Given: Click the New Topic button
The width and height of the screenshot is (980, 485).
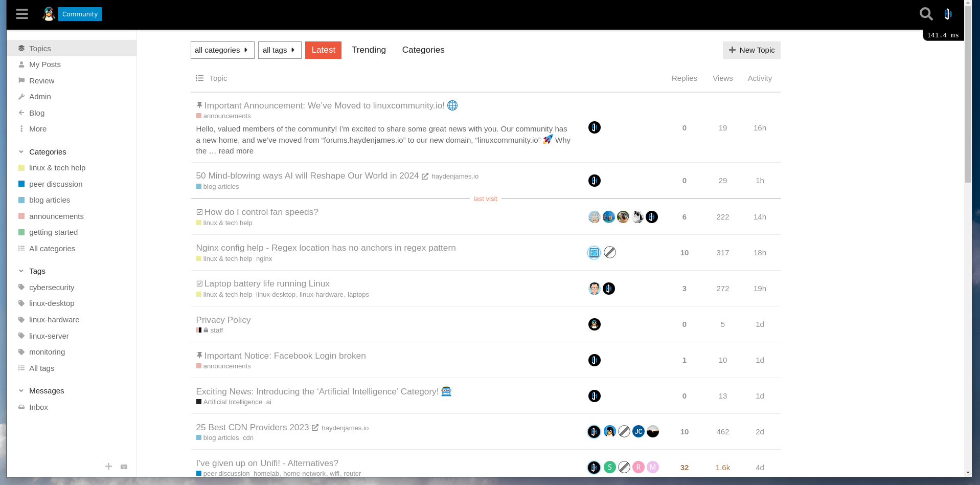Looking at the screenshot, I should (x=751, y=50).
